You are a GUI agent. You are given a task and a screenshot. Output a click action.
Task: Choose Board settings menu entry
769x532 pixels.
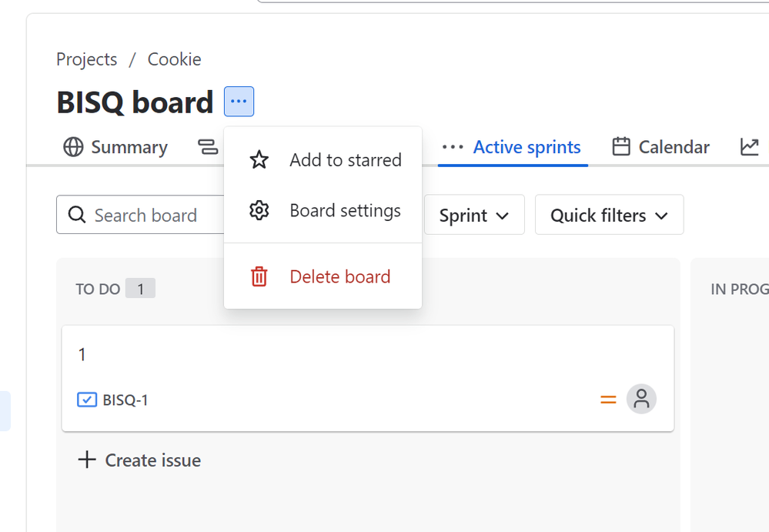point(345,211)
